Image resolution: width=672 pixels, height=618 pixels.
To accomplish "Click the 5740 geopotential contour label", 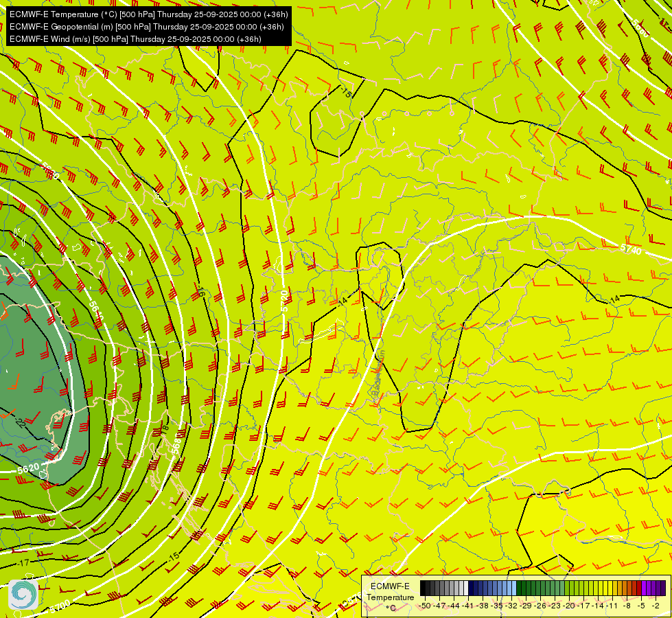I will (631, 249).
